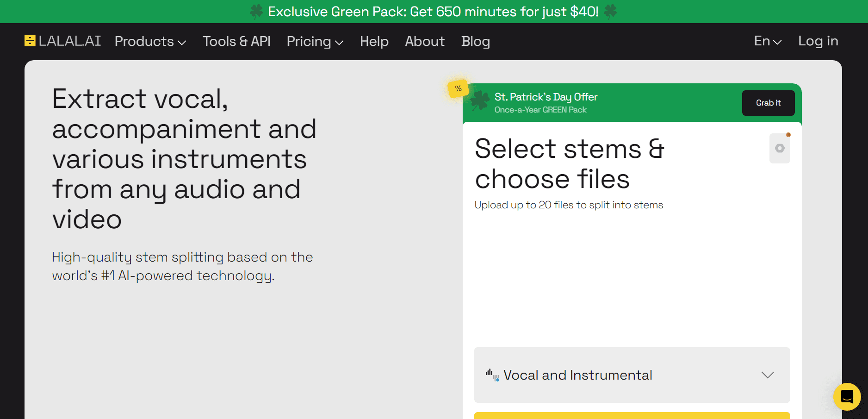Click the Exclusive Green Pack banner text
Image resolution: width=868 pixels, height=419 pixels.
[x=433, y=12]
